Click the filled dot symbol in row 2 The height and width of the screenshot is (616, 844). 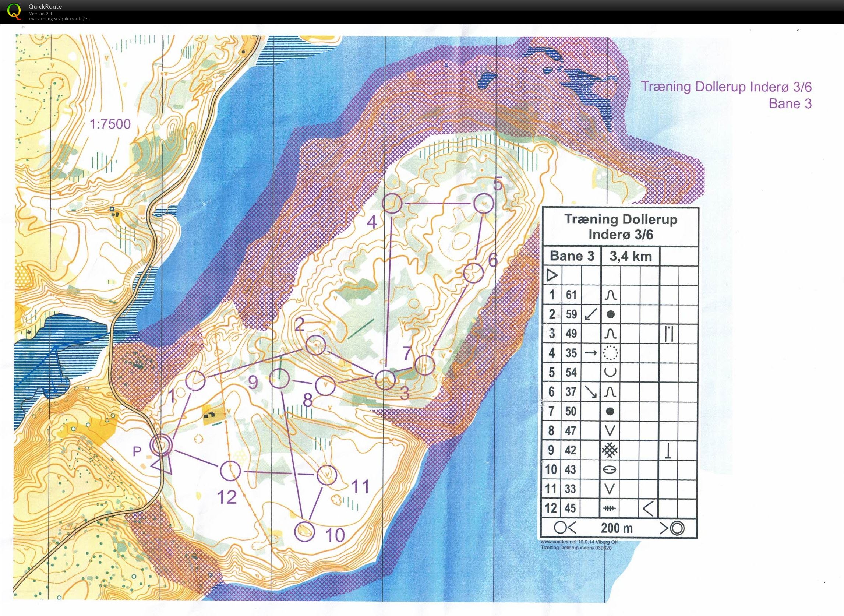click(x=610, y=314)
